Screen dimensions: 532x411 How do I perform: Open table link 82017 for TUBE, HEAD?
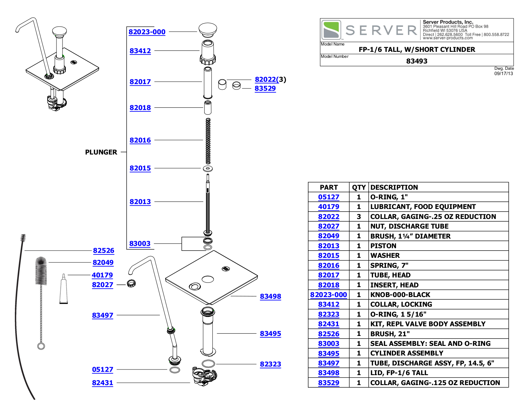pyautogui.click(x=329, y=275)
